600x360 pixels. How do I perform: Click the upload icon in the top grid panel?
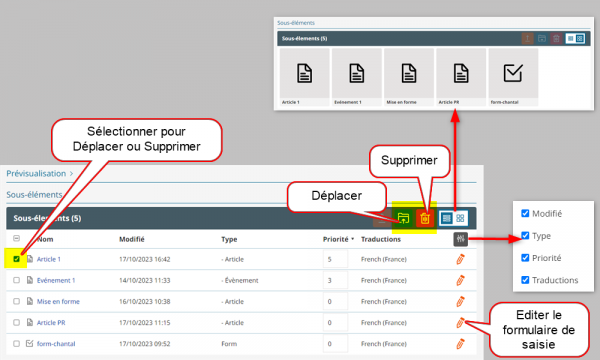(x=527, y=38)
